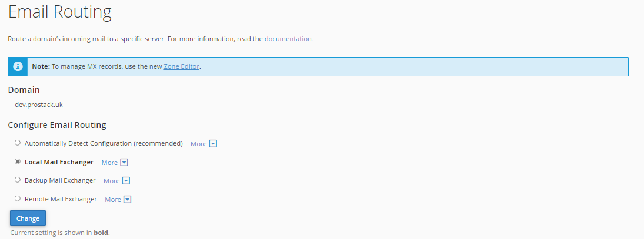Click the dev.prostack.uk domain text
This screenshot has height=239, width=644.
click(x=39, y=105)
